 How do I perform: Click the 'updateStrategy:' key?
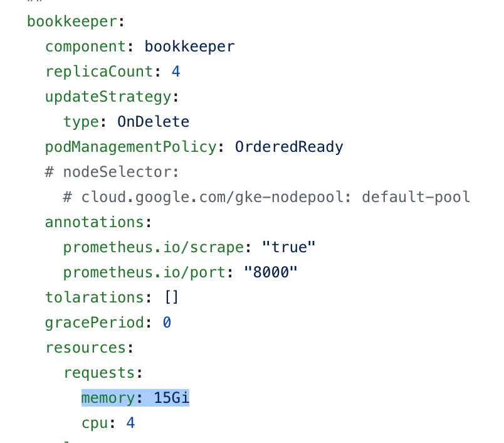[x=112, y=97]
